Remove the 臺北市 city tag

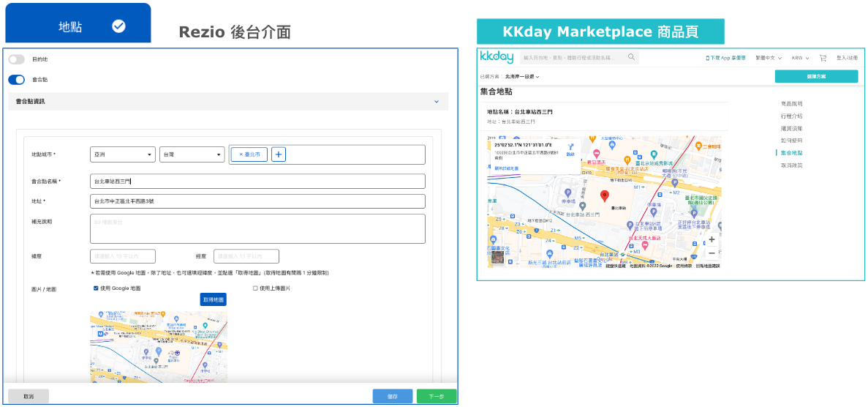(241, 155)
